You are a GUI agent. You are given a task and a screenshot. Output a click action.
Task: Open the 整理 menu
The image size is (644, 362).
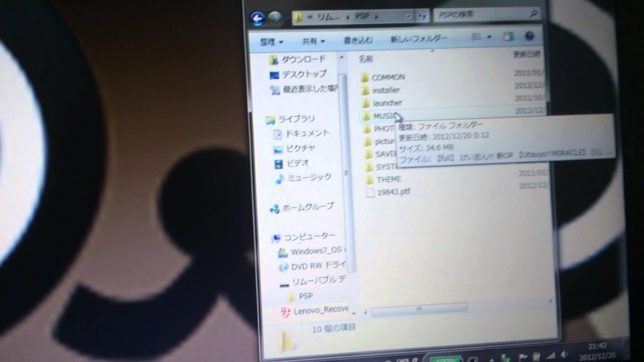click(x=272, y=41)
